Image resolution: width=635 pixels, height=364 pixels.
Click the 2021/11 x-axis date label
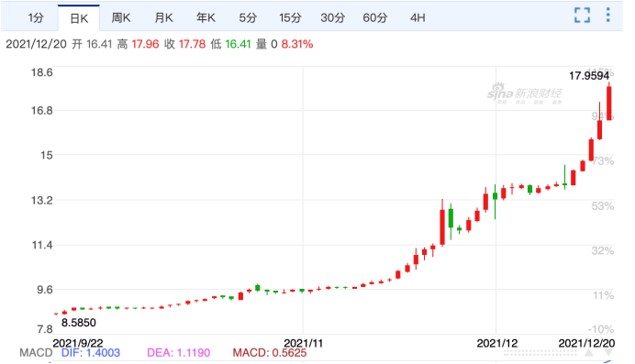pyautogui.click(x=304, y=343)
